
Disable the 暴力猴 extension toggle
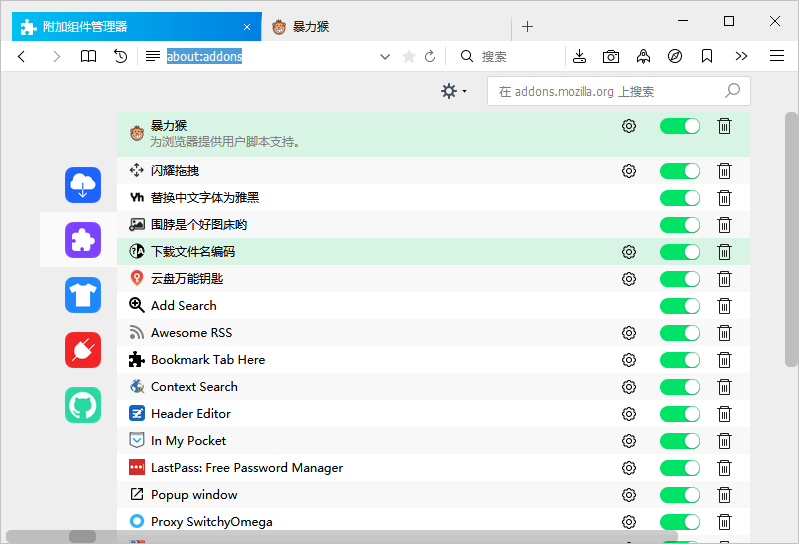(x=680, y=126)
